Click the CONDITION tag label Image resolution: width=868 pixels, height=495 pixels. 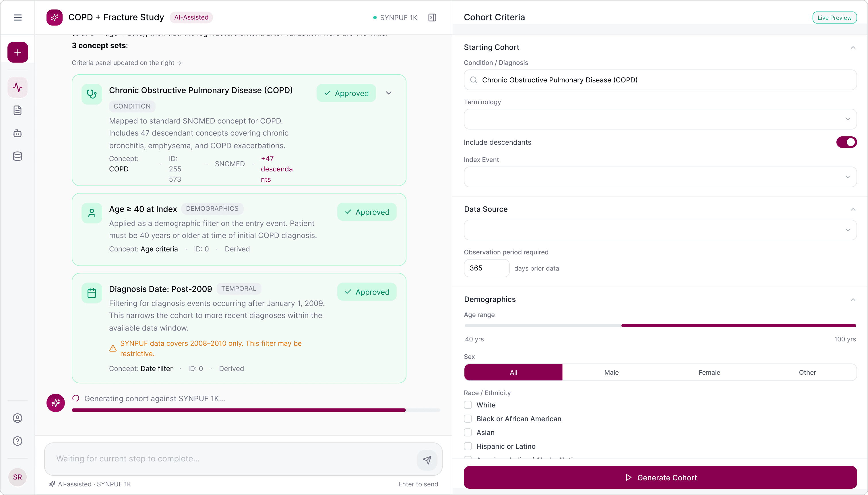[132, 107]
